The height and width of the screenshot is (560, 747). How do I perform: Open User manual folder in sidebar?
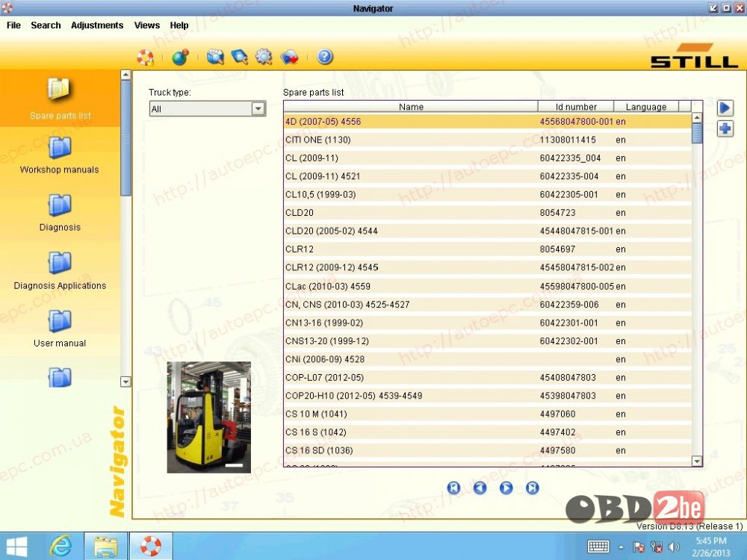click(60, 329)
